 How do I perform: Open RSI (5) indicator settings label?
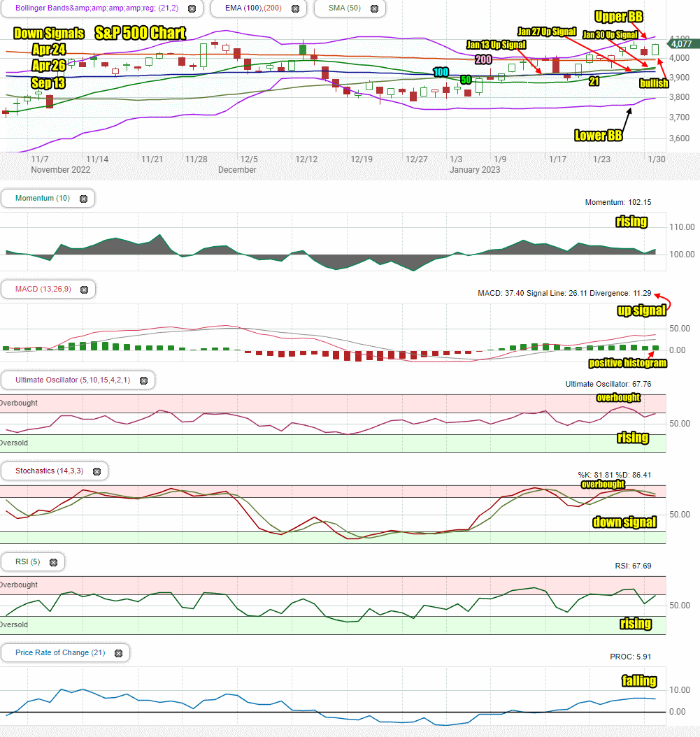coord(28,561)
